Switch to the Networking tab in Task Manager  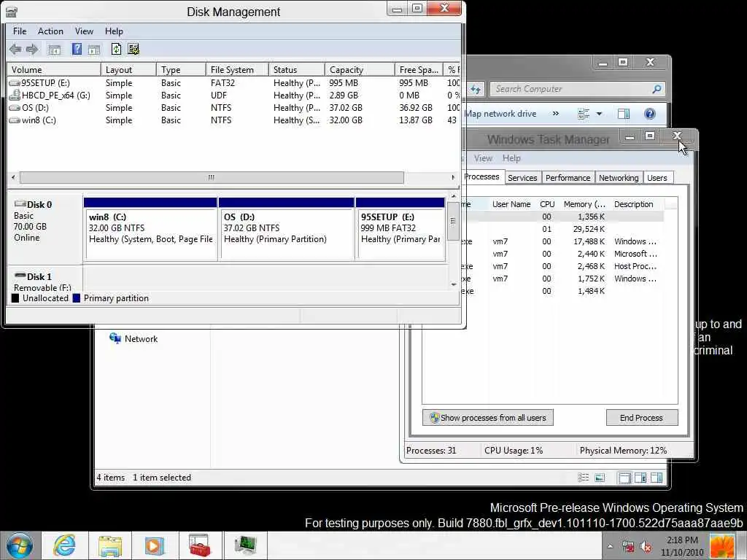click(619, 178)
